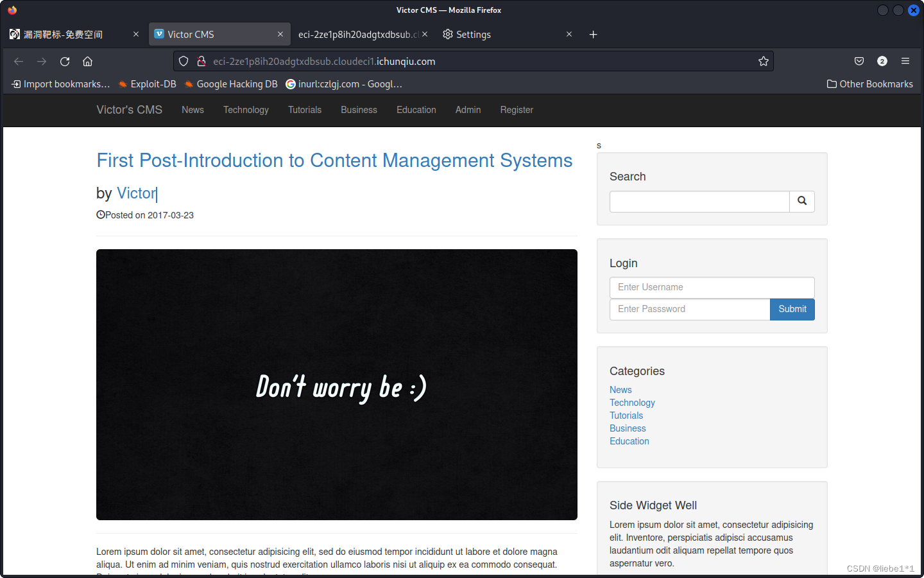This screenshot has width=924, height=578.
Task: Open the Pocket save icon
Action: [x=859, y=62]
